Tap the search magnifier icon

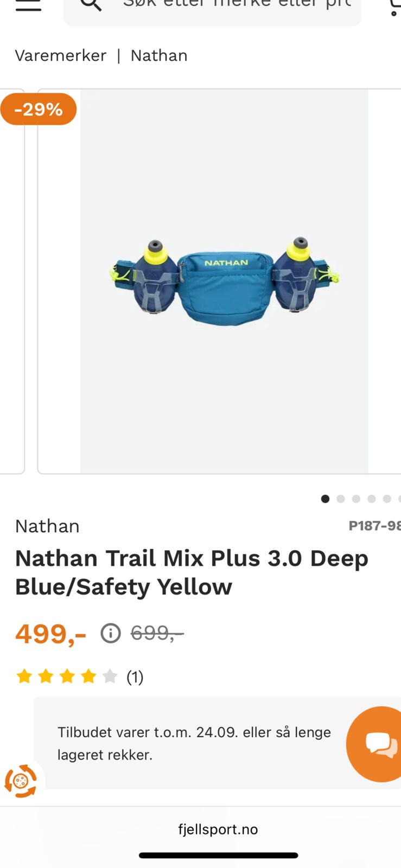tap(91, 4)
